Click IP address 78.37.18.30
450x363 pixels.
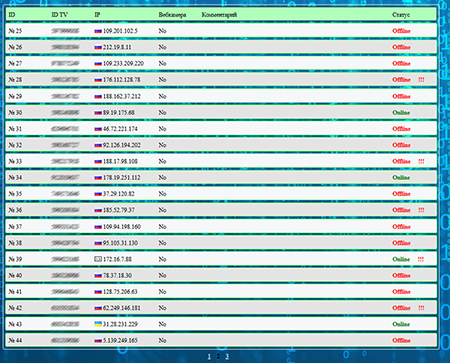[117, 275]
